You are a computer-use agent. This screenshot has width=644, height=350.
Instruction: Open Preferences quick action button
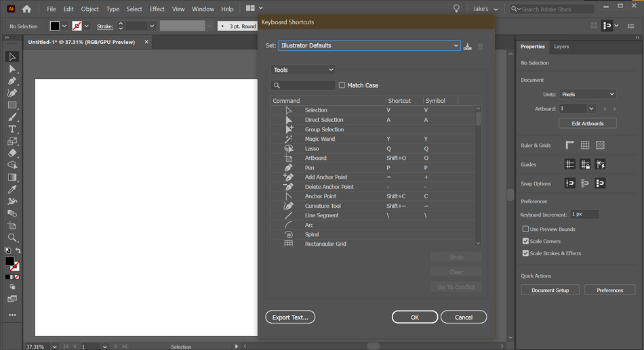click(609, 290)
